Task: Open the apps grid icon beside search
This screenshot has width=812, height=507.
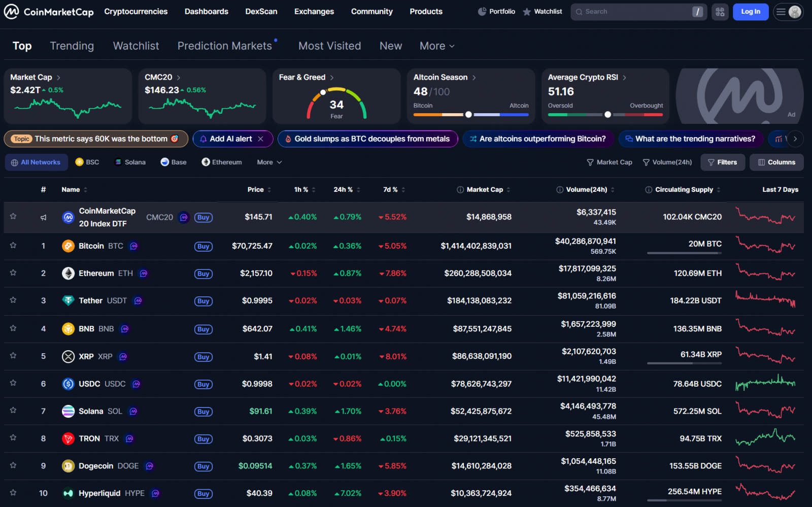Action: click(x=720, y=12)
